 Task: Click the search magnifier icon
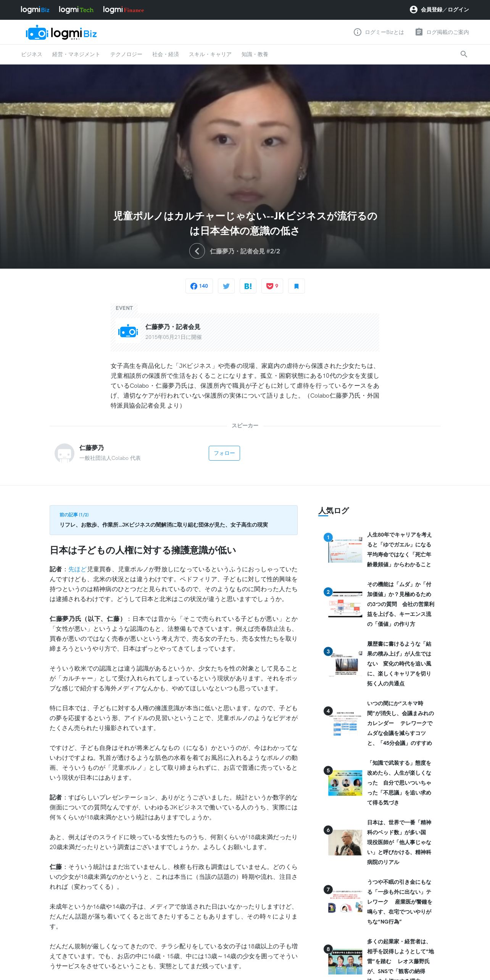point(464,54)
